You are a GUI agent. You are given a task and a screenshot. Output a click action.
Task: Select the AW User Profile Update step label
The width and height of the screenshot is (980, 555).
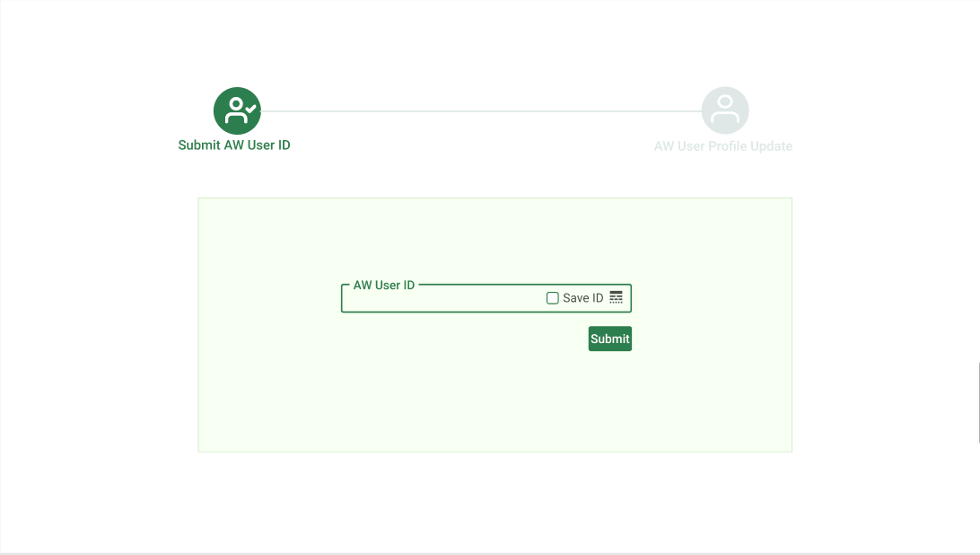(x=723, y=146)
